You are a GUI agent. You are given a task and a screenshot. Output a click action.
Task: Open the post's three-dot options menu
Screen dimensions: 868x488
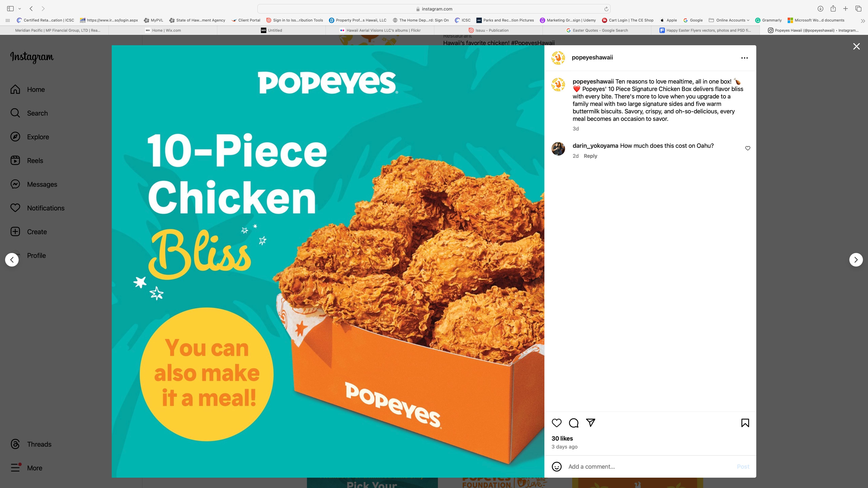click(744, 58)
